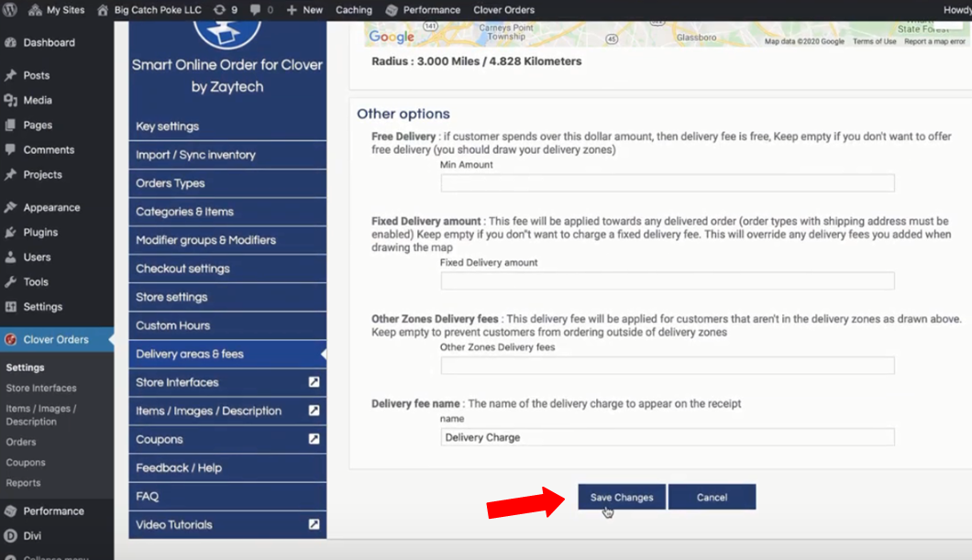
Task: Switch to Checkout settings
Action: [227, 269]
